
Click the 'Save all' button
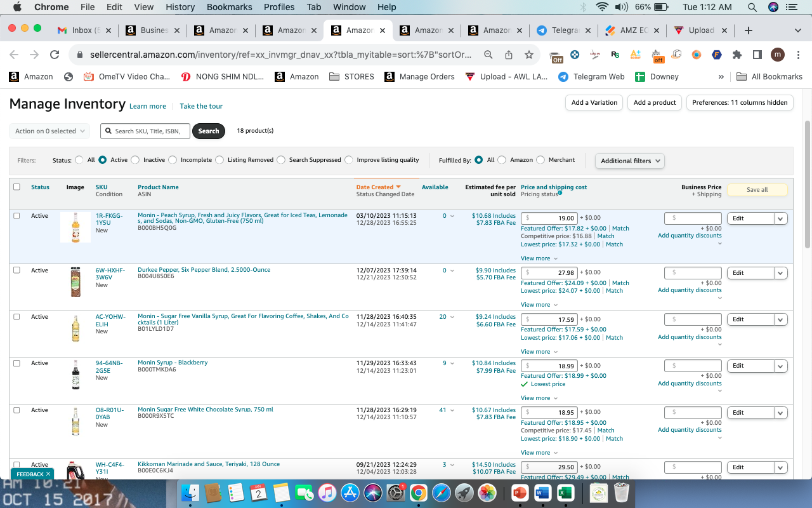click(757, 189)
